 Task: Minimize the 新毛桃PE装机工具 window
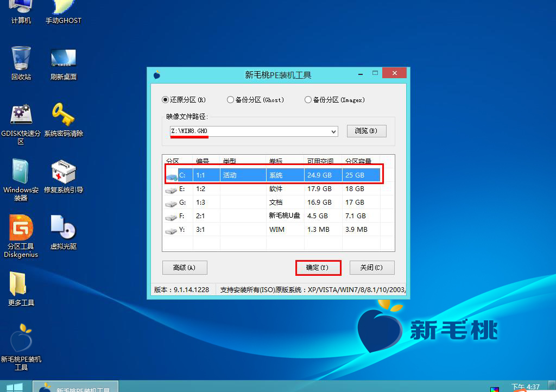361,74
